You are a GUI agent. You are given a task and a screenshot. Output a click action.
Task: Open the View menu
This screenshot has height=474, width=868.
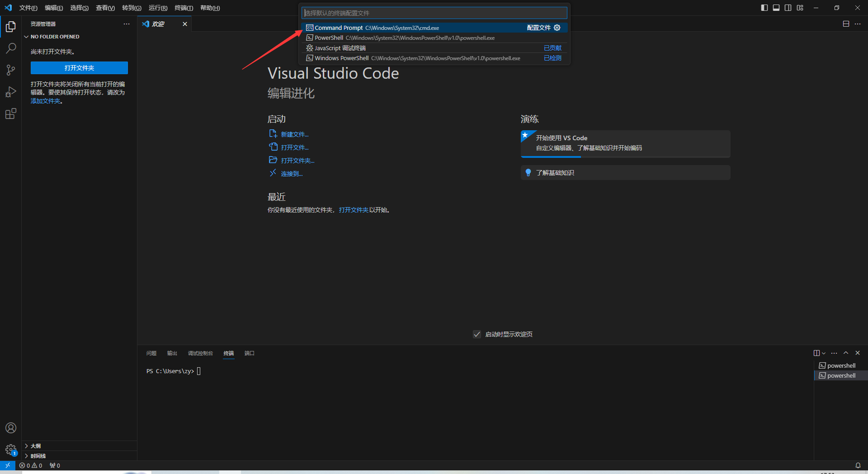105,8
